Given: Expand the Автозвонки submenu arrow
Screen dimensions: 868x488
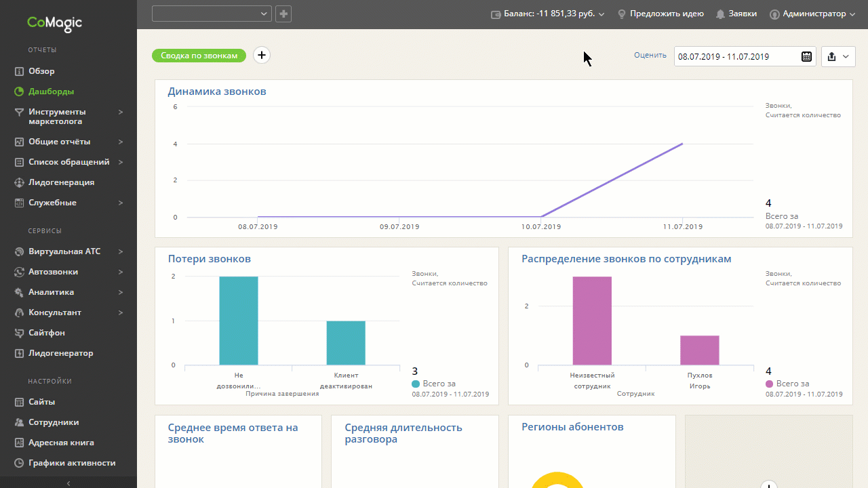Looking at the screenshot, I should (121, 272).
